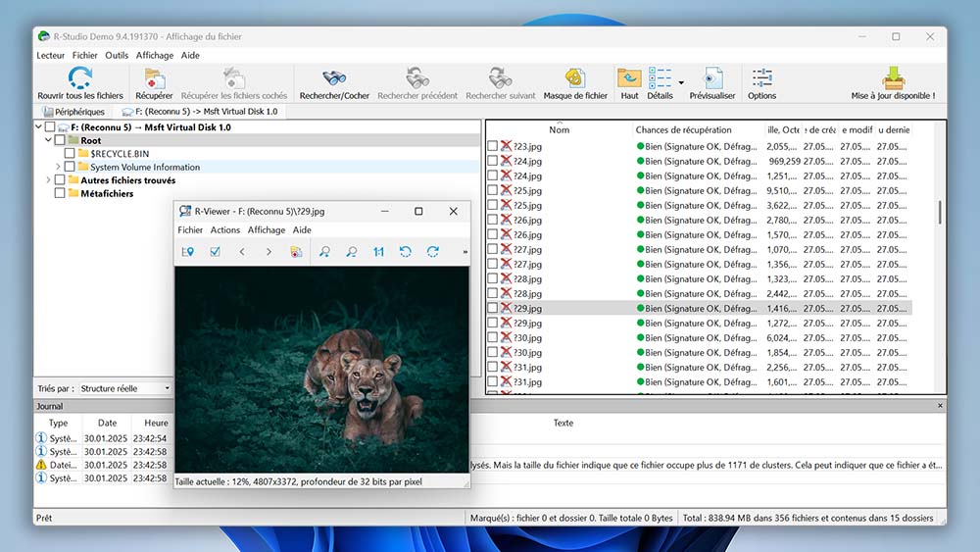The width and height of the screenshot is (980, 552).
Task: Click the lioness preview image
Action: click(321, 369)
